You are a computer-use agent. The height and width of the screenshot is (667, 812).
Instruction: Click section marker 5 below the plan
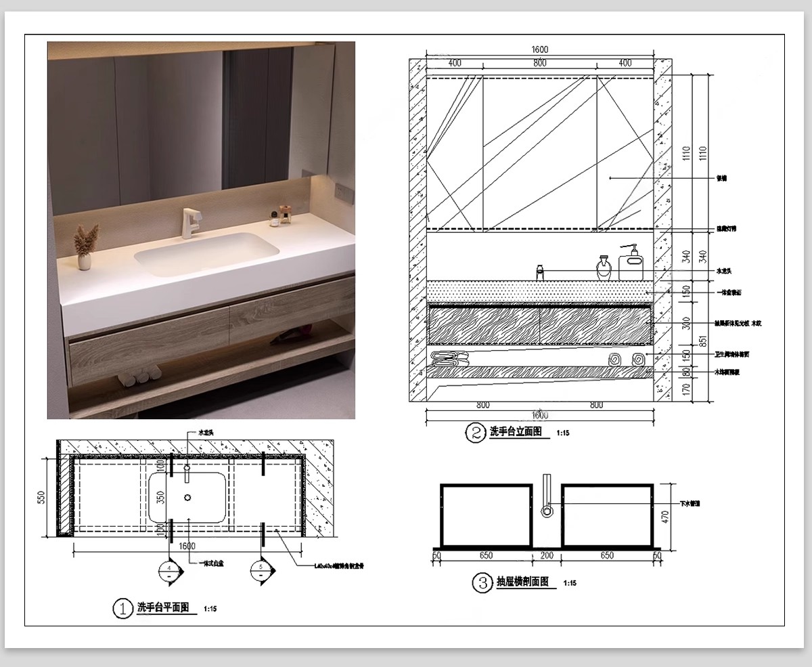click(x=261, y=574)
